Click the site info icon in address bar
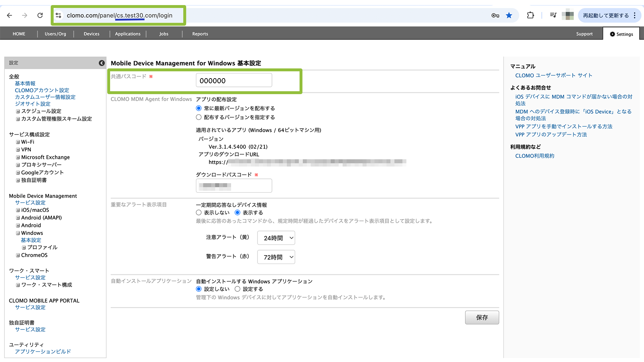This screenshot has height=362, width=644. 58,15
